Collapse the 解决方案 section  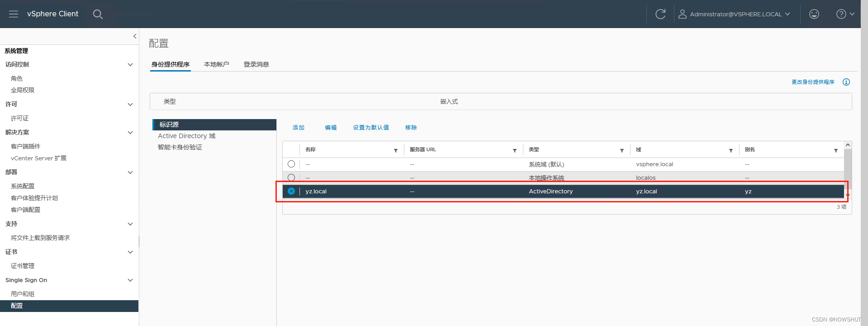coord(130,133)
